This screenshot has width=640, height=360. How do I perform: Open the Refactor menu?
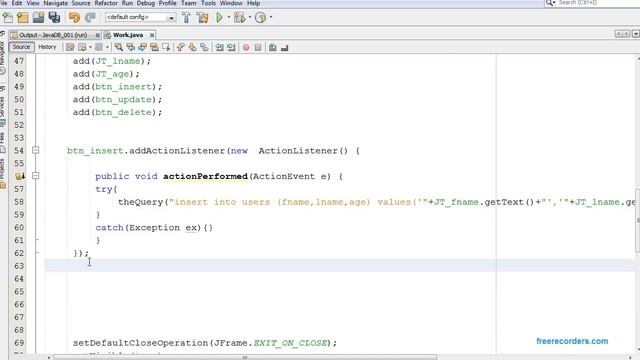click(106, 3)
